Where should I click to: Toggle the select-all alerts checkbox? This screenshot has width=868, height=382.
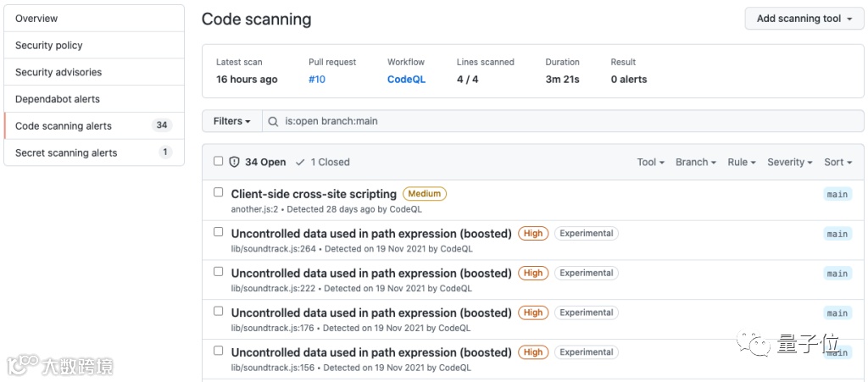pos(219,161)
